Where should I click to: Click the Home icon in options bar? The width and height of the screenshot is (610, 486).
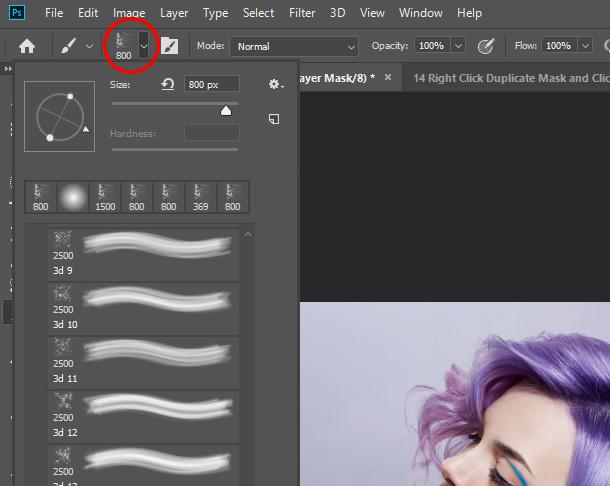(27, 46)
